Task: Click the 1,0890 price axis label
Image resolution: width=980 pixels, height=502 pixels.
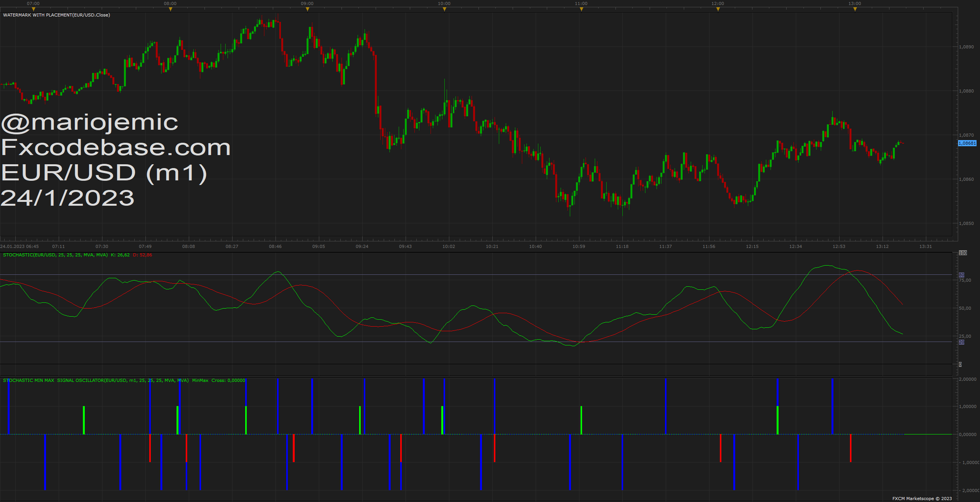Action: click(966, 47)
